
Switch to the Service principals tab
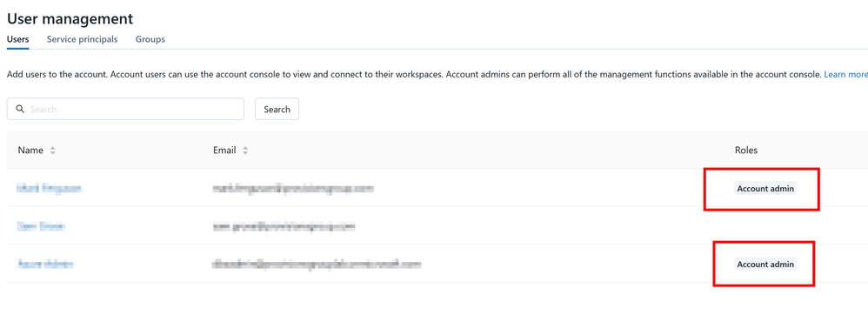click(82, 39)
